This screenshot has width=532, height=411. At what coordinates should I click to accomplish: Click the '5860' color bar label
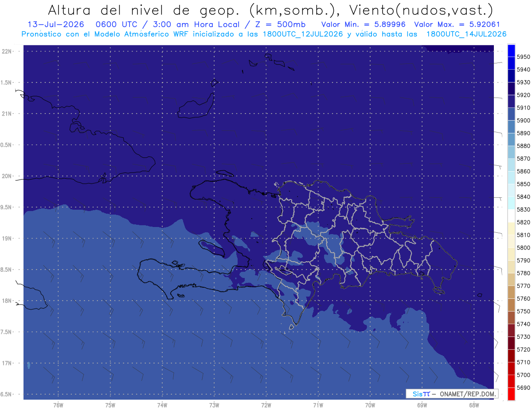tap(523, 171)
